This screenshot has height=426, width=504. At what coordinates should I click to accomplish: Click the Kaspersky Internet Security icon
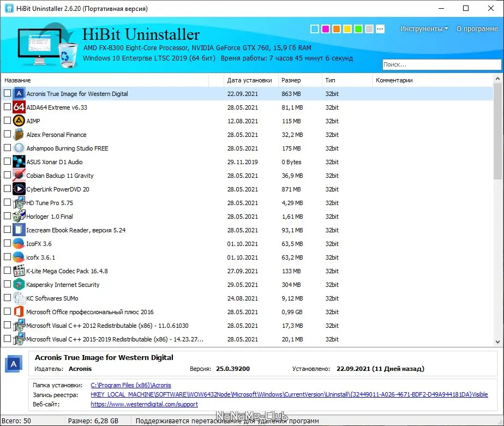tap(19, 284)
